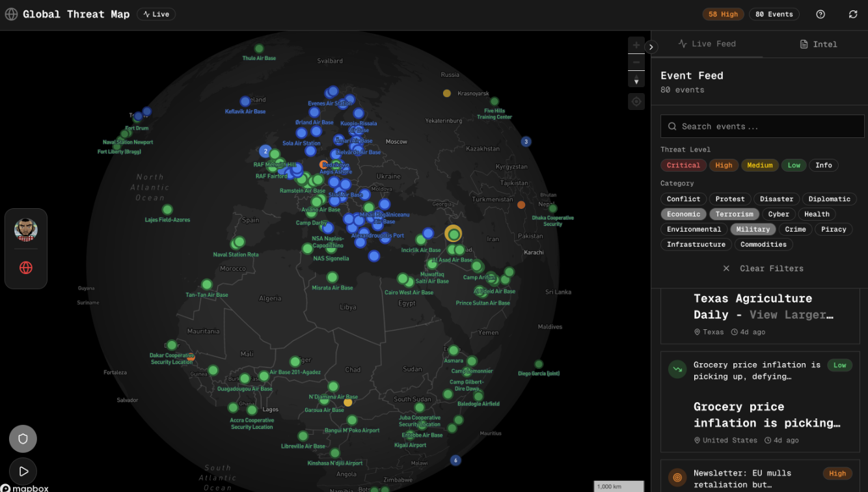Viewport: 868px width, 492px height.
Task: Click the United States location text
Action: coord(730,441)
